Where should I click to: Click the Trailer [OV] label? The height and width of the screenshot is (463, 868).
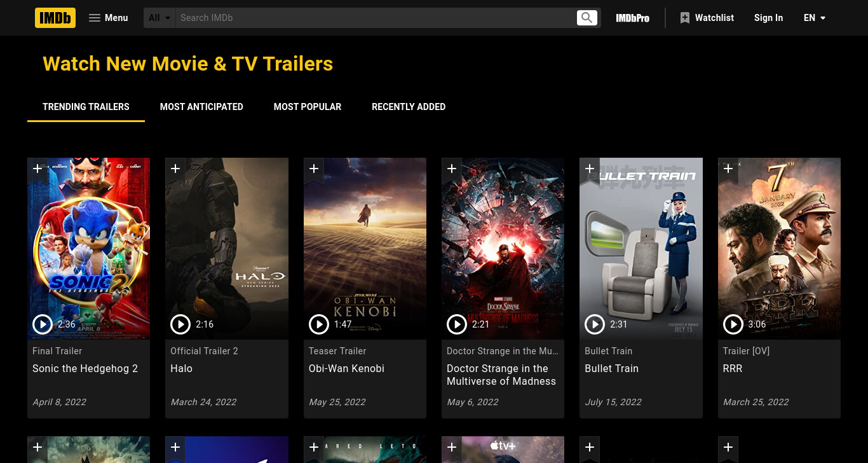pyautogui.click(x=746, y=351)
